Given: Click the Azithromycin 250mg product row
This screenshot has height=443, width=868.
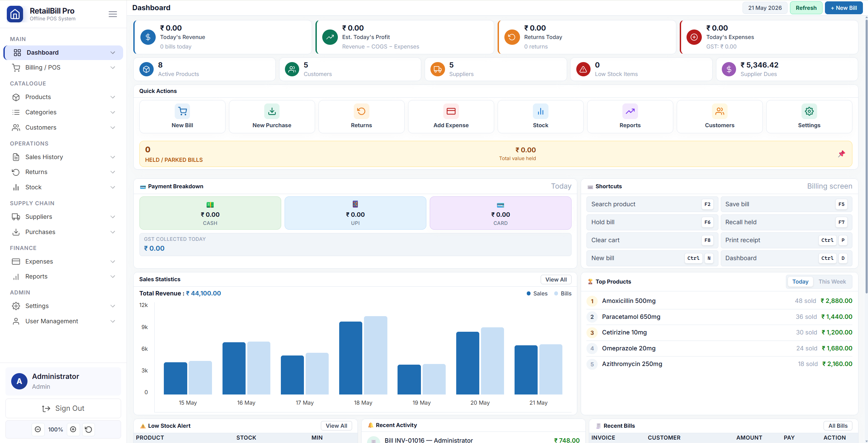Looking at the screenshot, I should coord(719,364).
